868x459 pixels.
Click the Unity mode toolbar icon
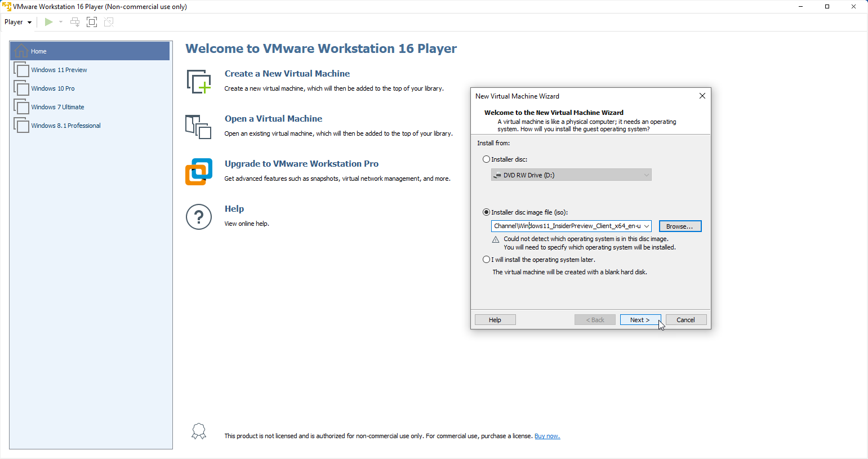(109, 22)
